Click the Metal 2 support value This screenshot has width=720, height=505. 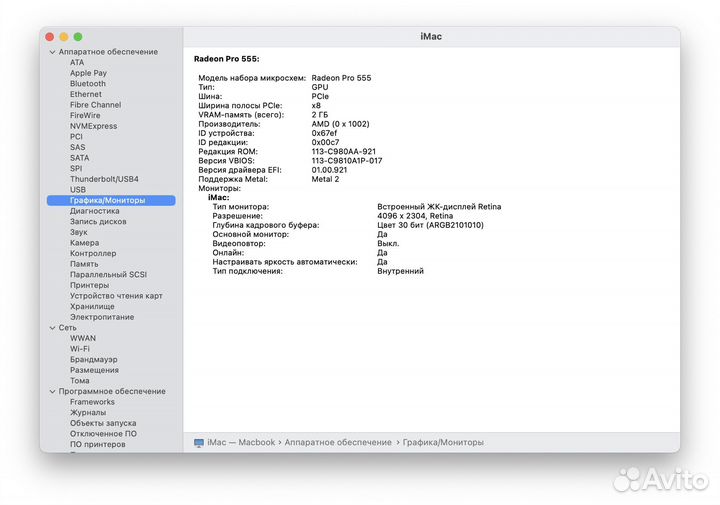325,179
